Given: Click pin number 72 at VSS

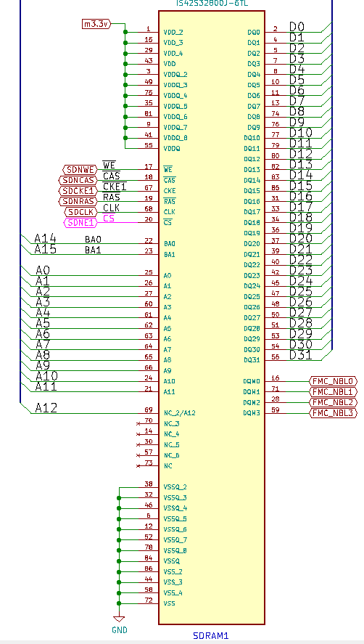Looking at the screenshot, I should tap(149, 600).
